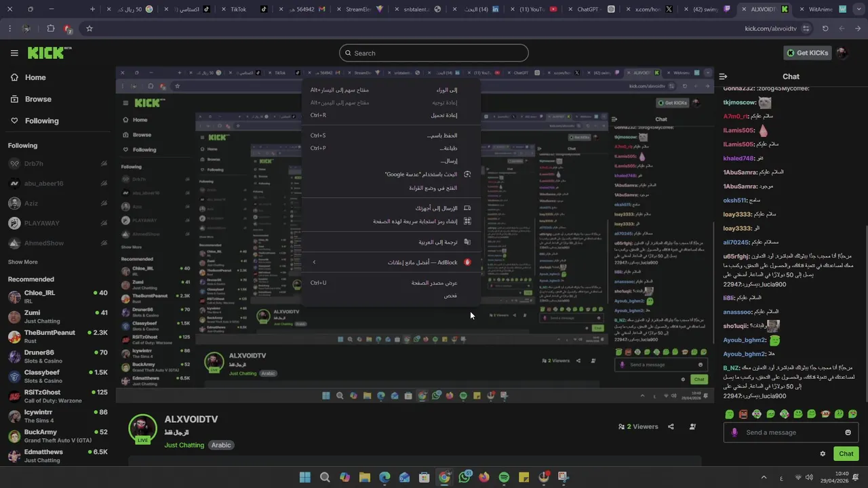Open followed channel AhmedShow
Screen dimensions: 868x488
(x=58, y=243)
